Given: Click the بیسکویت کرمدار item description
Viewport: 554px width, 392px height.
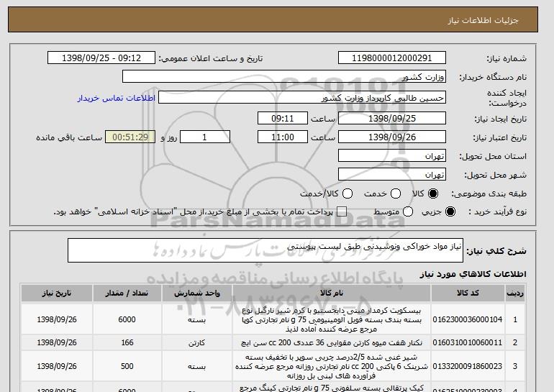Looking at the screenshot, I should 332,319.
